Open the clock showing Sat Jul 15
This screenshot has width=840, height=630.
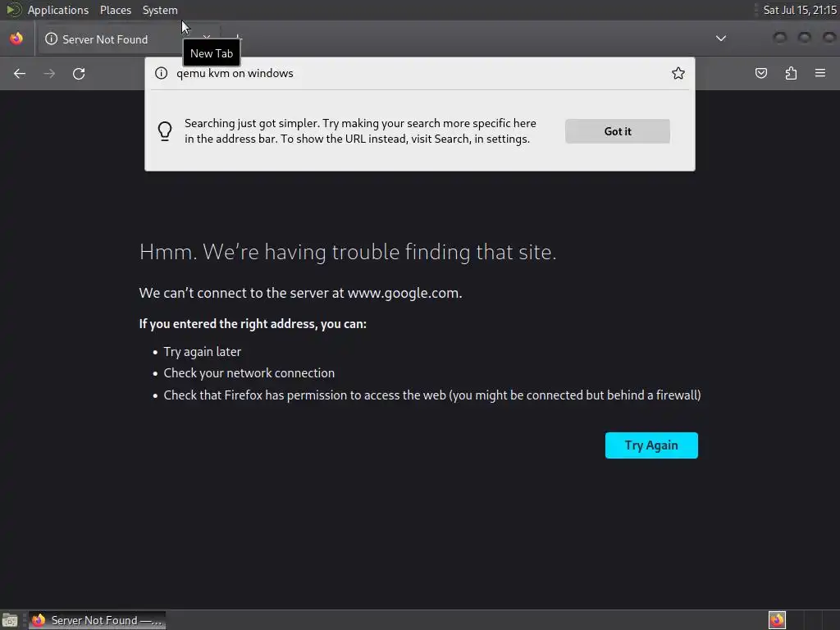[800, 10]
